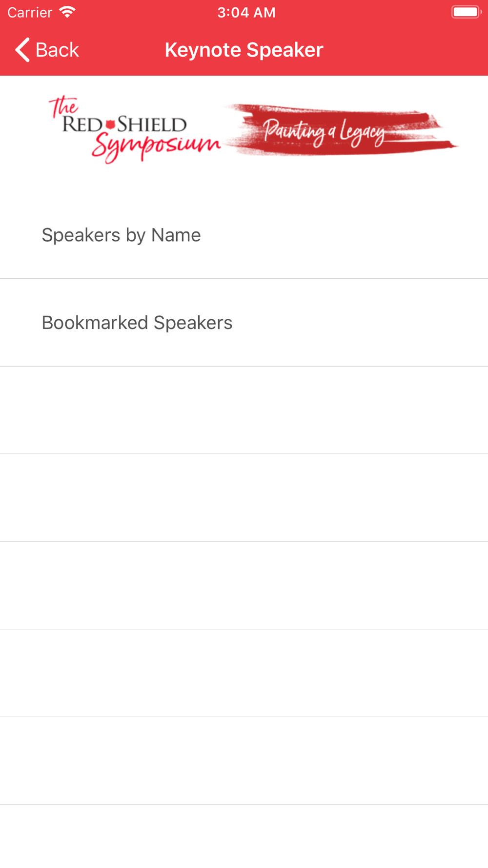Screen dimensions: 488x868
Task: Click the Keynote Speaker title
Action: pyautogui.click(x=244, y=50)
